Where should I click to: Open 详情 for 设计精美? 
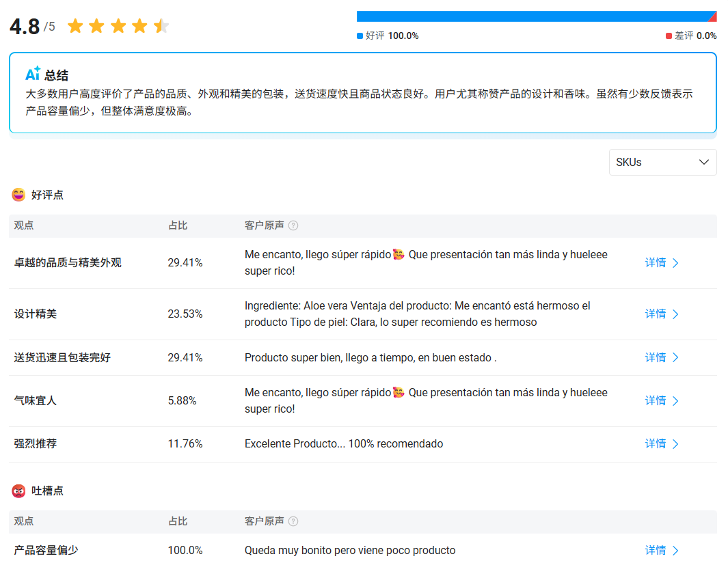(660, 314)
